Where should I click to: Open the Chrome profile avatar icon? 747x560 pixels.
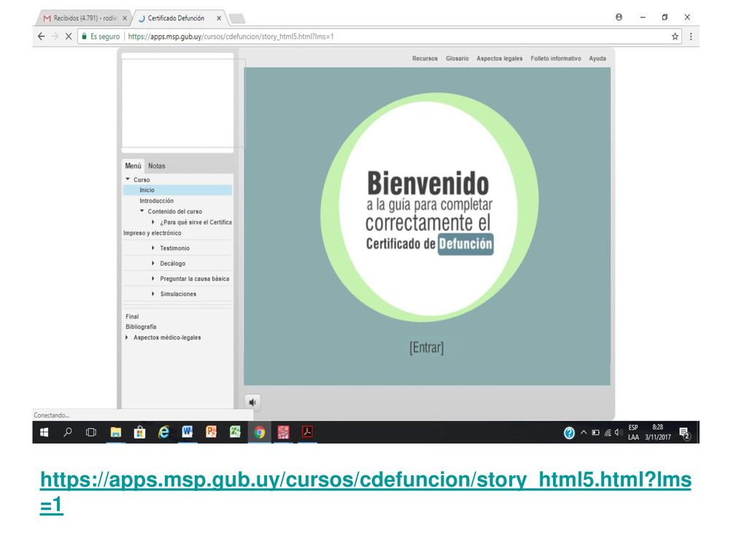pos(619,17)
